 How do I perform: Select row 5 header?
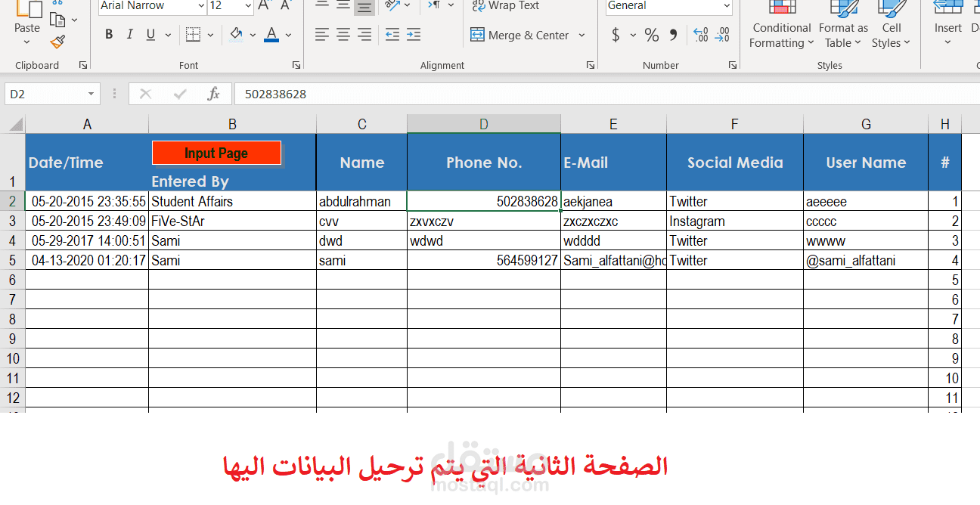[12, 260]
